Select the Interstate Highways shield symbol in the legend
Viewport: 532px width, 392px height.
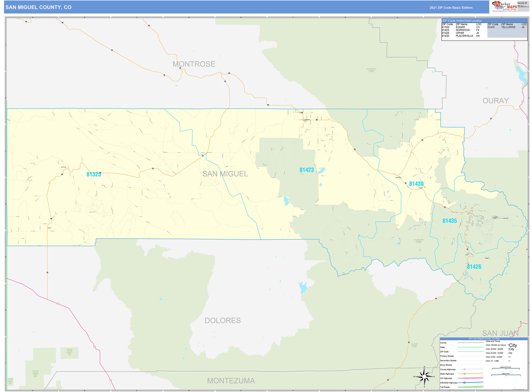click(464, 383)
